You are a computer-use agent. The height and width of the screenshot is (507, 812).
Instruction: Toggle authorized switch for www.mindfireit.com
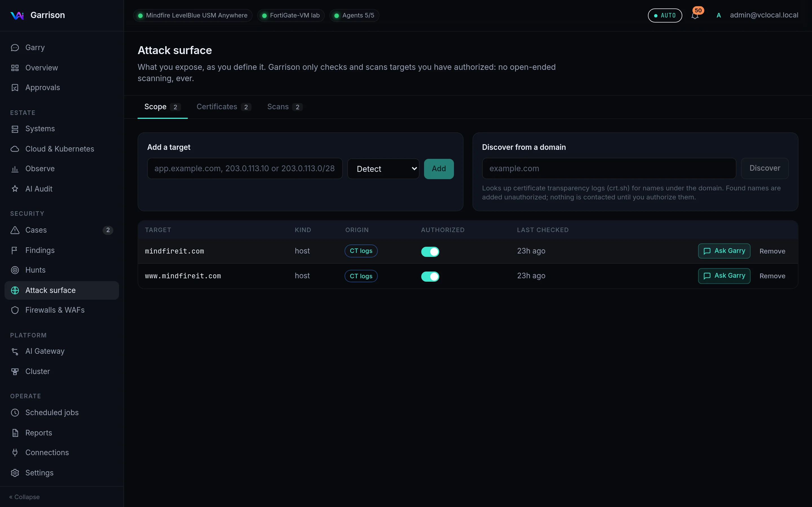[x=430, y=276]
